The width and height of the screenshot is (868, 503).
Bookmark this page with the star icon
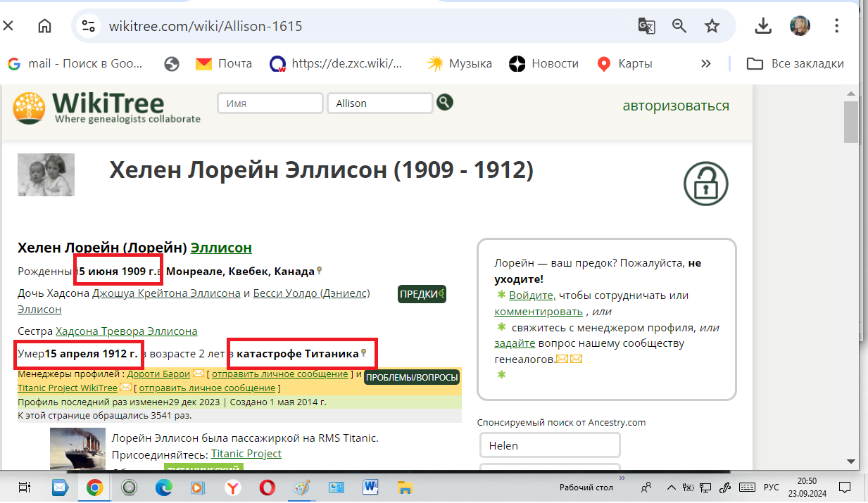pyautogui.click(x=712, y=26)
